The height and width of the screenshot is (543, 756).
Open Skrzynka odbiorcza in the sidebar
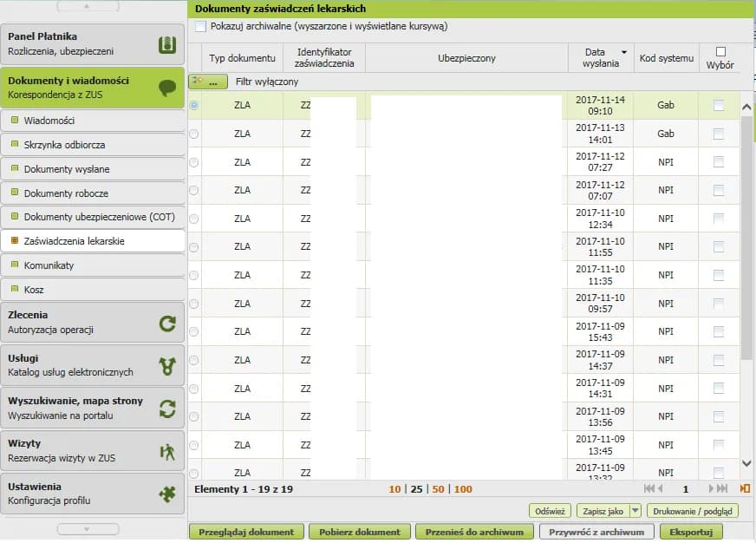[65, 145]
